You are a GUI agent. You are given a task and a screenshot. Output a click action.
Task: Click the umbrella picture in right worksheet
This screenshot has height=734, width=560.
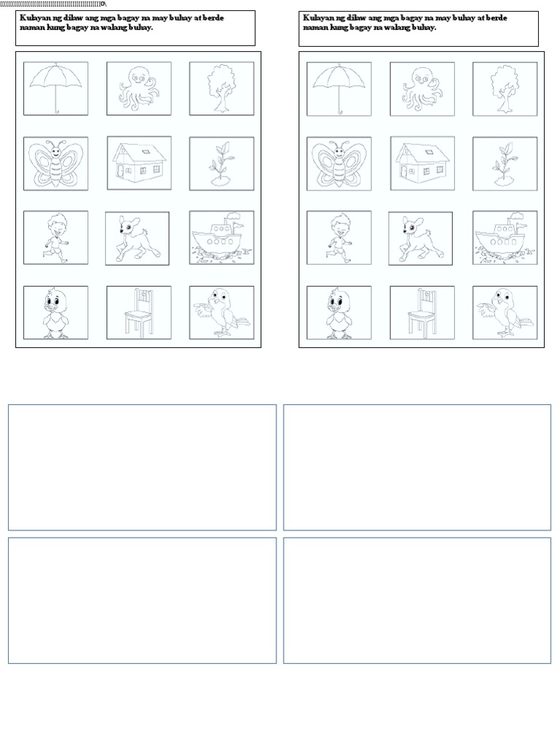click(x=339, y=89)
